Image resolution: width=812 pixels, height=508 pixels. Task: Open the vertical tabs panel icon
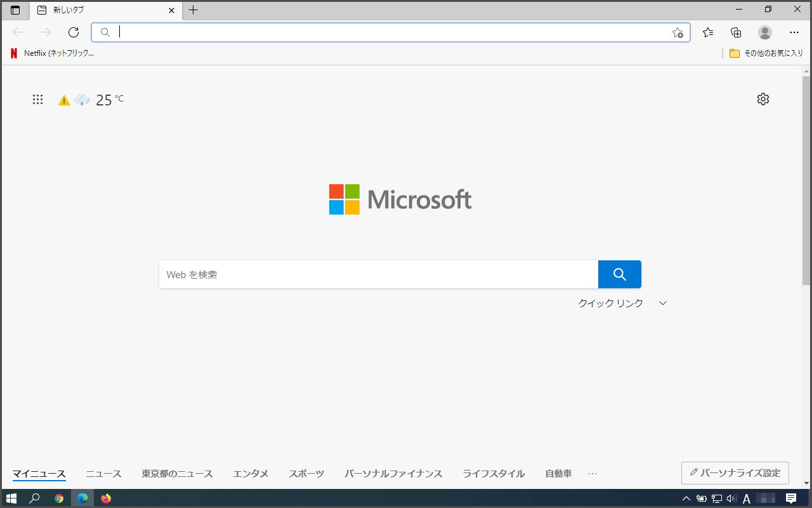point(15,10)
